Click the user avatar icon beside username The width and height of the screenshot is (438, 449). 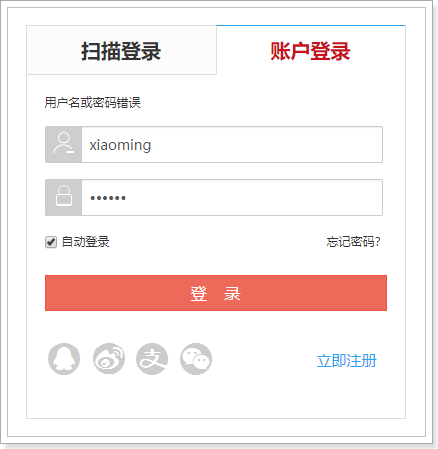click(x=64, y=144)
